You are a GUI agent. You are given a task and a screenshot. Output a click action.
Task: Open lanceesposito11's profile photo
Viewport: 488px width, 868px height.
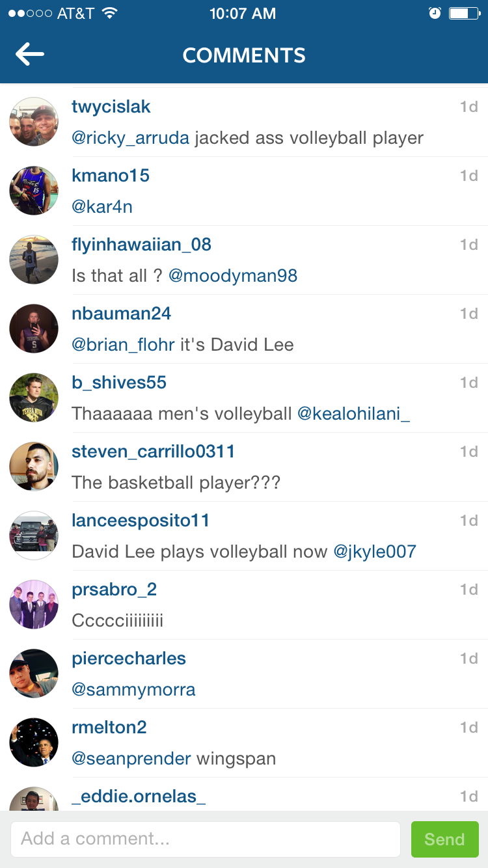click(34, 536)
